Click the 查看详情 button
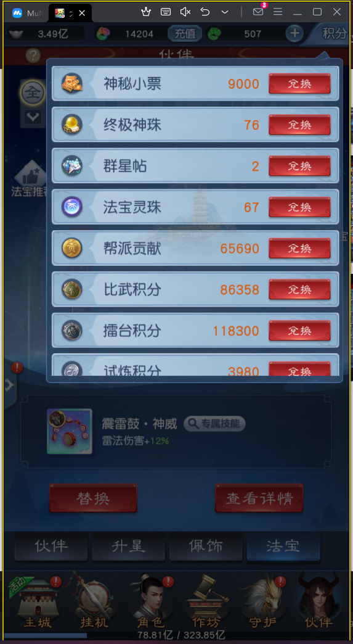The height and width of the screenshot is (644, 353). point(259,498)
